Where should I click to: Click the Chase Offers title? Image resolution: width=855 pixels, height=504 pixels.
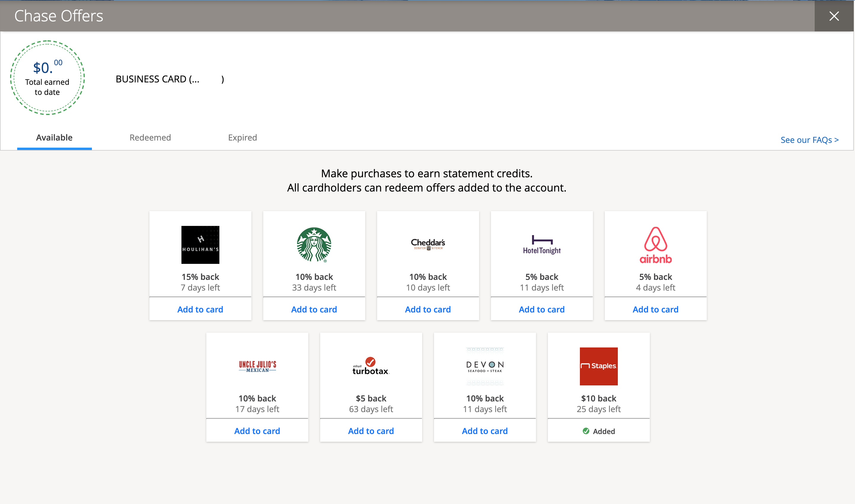coord(59,16)
